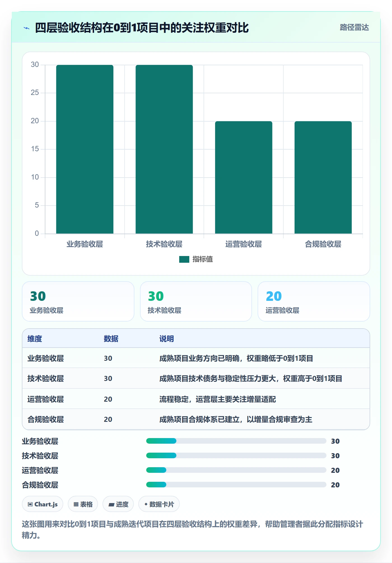Select the 合规验收层 table row cell
The height and width of the screenshot is (563, 392).
[46, 419]
